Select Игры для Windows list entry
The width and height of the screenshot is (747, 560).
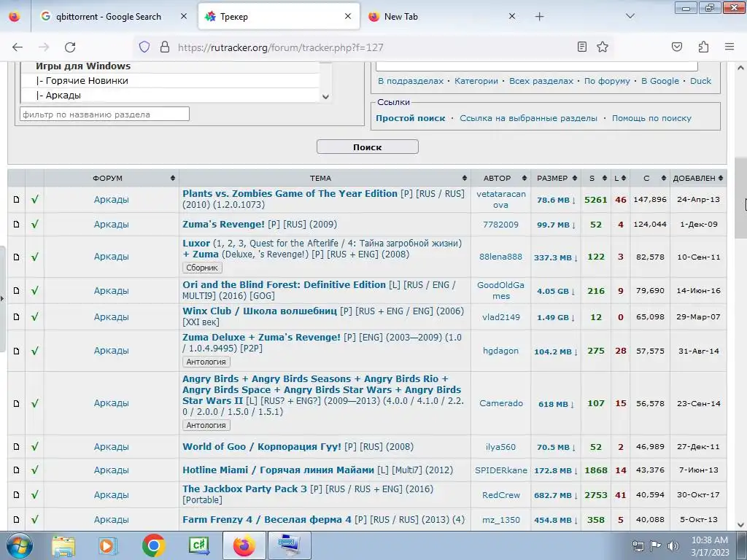coord(170,66)
